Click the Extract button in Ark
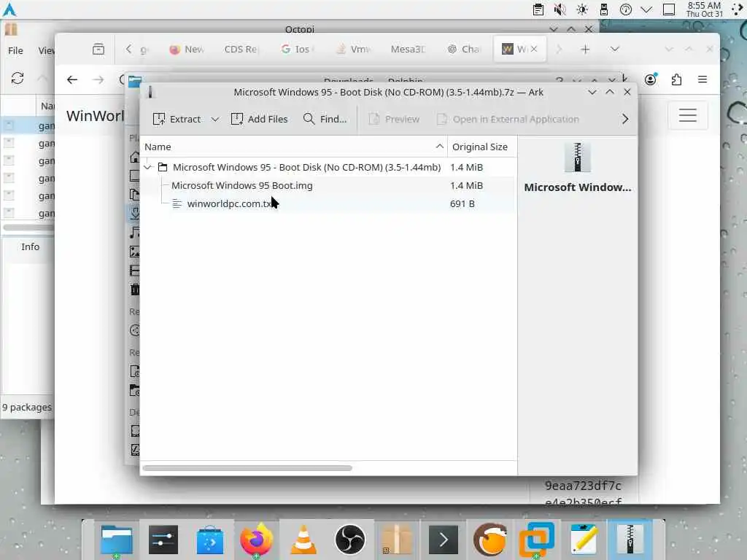The height and width of the screenshot is (560, 747). 177,119
